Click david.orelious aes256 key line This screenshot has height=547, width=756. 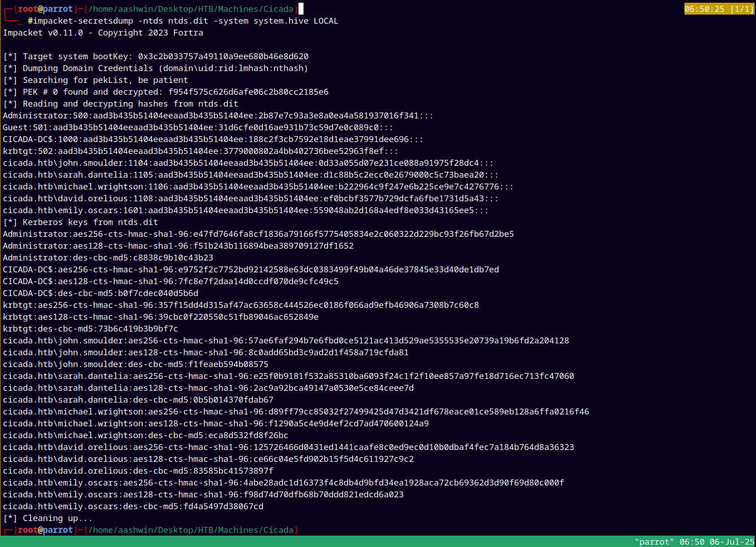click(288, 447)
